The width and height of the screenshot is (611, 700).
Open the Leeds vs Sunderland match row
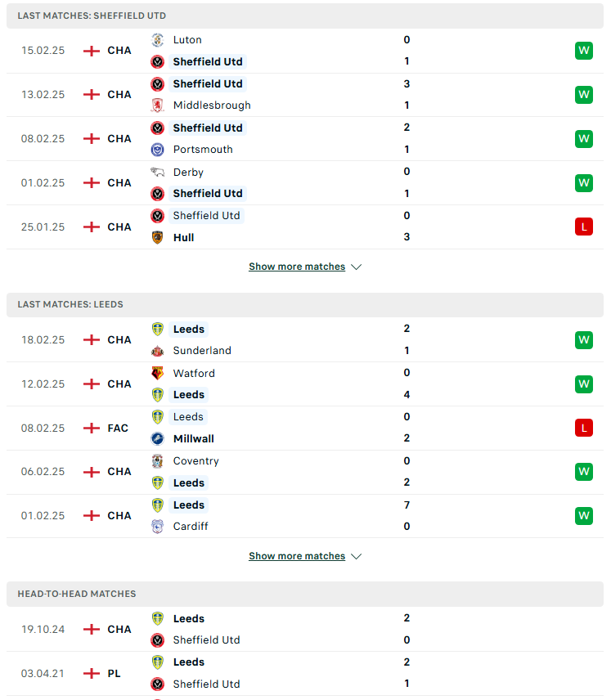[305, 339]
